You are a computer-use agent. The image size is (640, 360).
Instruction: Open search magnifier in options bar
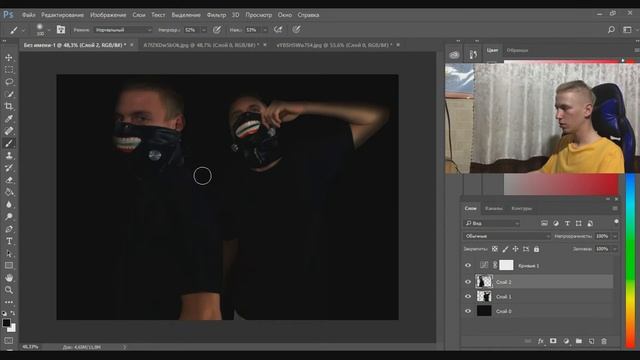coord(611,29)
